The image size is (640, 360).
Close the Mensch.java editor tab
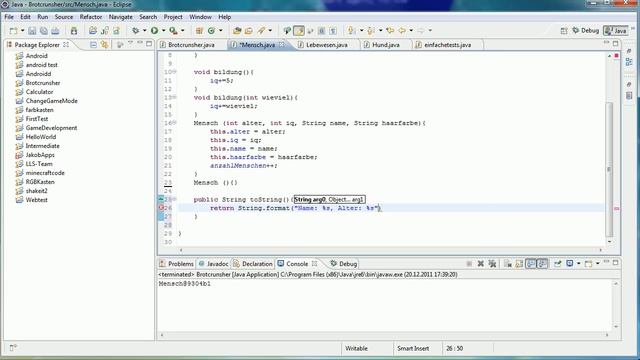point(282,44)
